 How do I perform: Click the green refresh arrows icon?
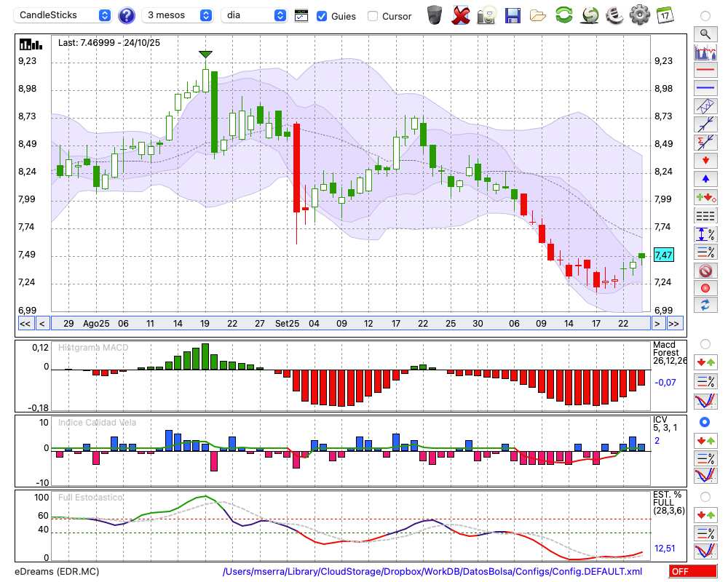pyautogui.click(x=563, y=15)
